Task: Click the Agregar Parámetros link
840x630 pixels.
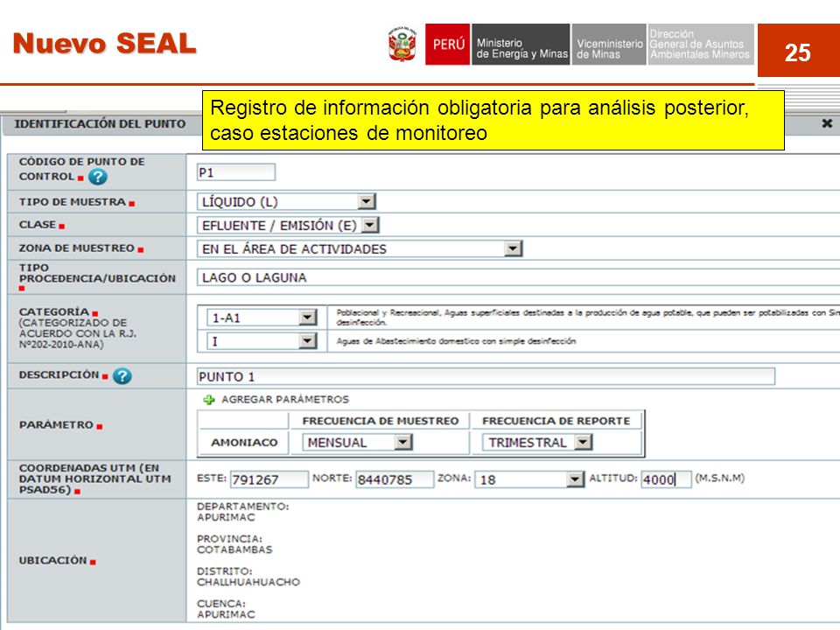Action: click(285, 400)
